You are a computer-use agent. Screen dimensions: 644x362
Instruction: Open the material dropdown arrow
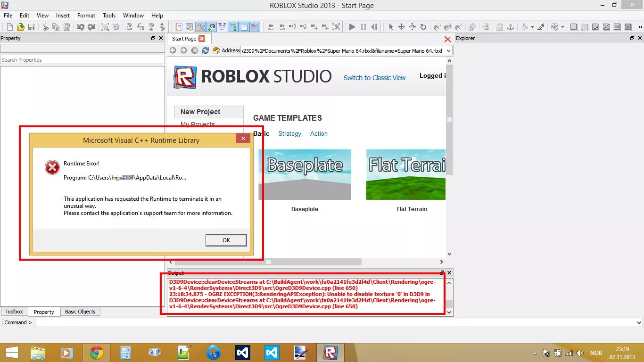562,27
